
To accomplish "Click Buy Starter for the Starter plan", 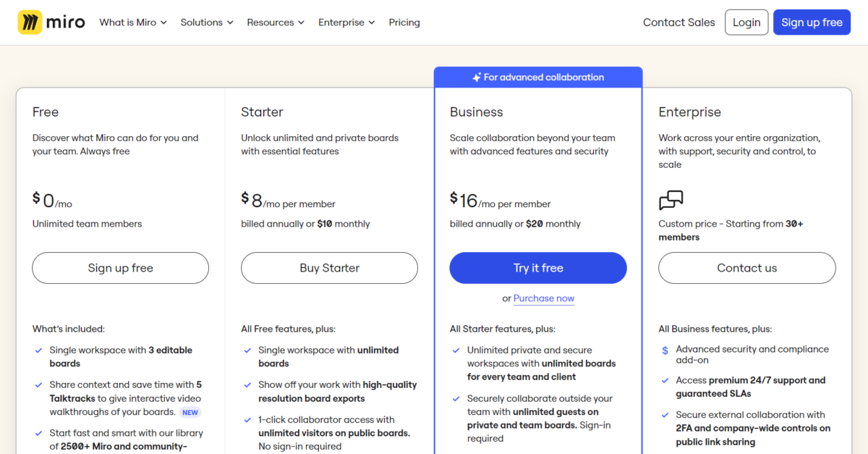I will pos(329,267).
